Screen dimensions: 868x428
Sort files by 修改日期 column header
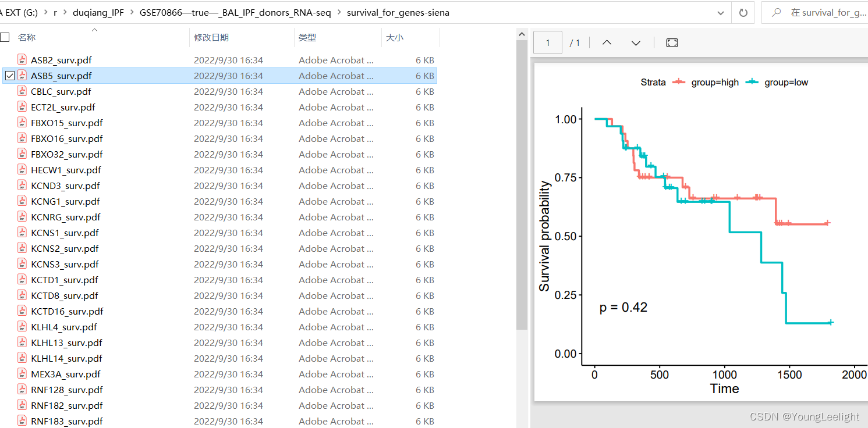click(x=211, y=37)
